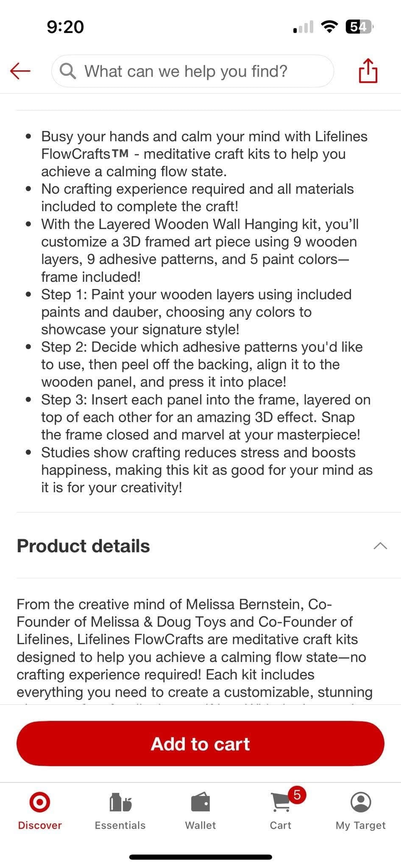Tap the red back arrow
The image size is (401, 868).
pos(20,71)
